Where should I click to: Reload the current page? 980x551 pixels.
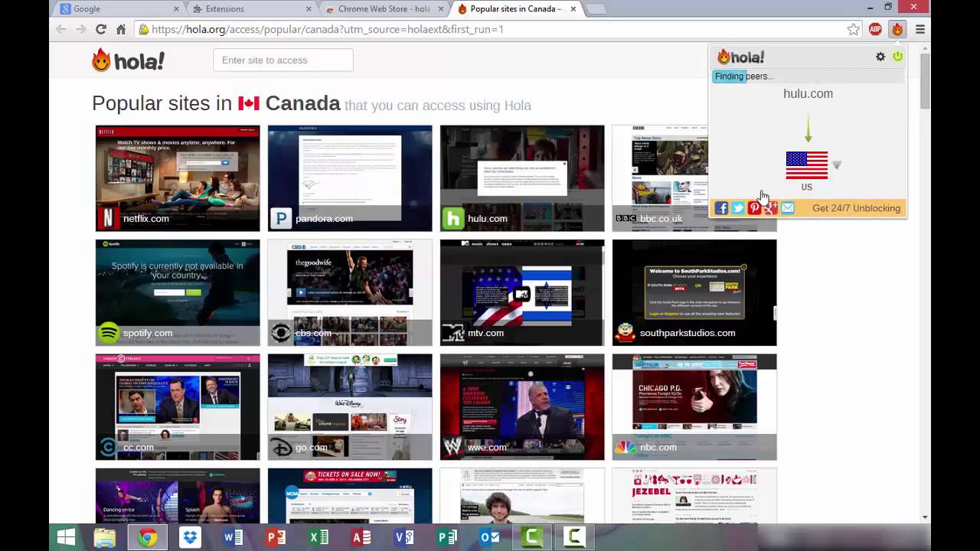pos(100,29)
